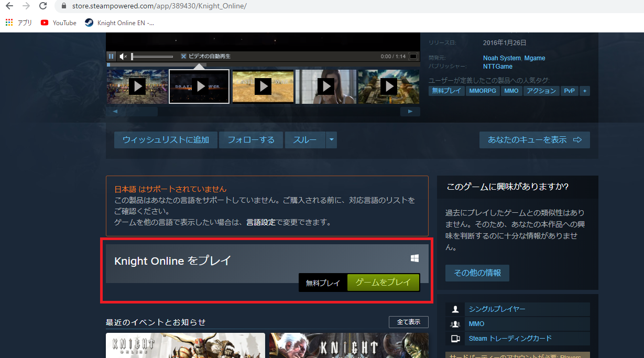The width and height of the screenshot is (644, 358).
Task: Click the 無料プレイ price label
Action: (323, 283)
